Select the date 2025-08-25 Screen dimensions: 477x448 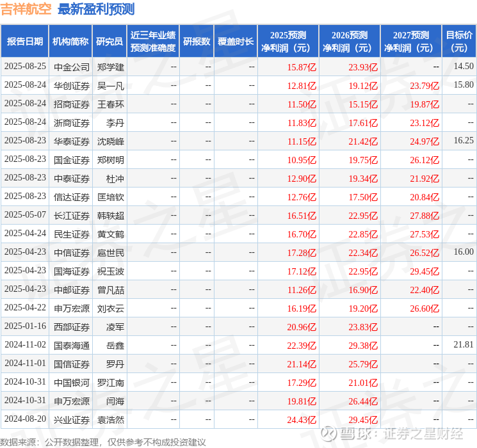[x=25, y=67]
